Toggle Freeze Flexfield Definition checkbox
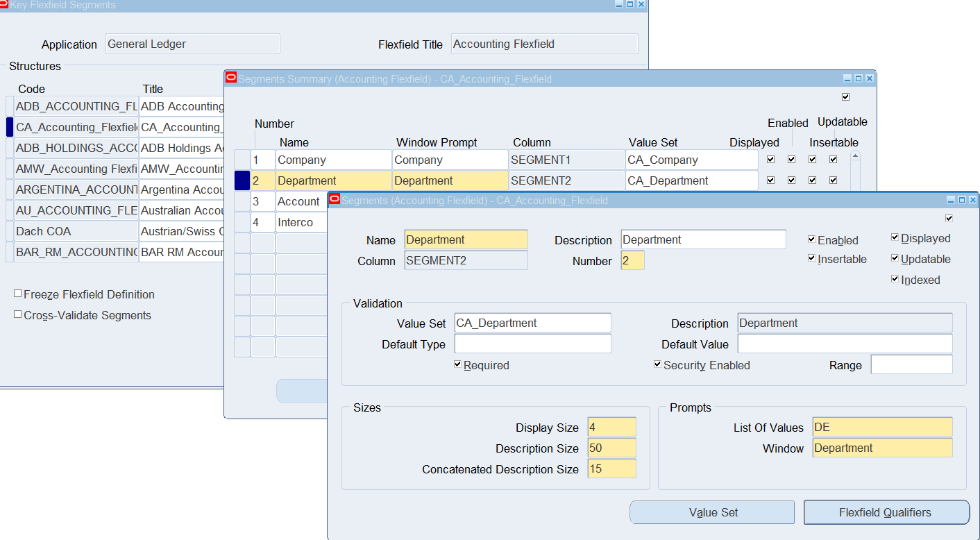This screenshot has width=980, height=540. [18, 294]
